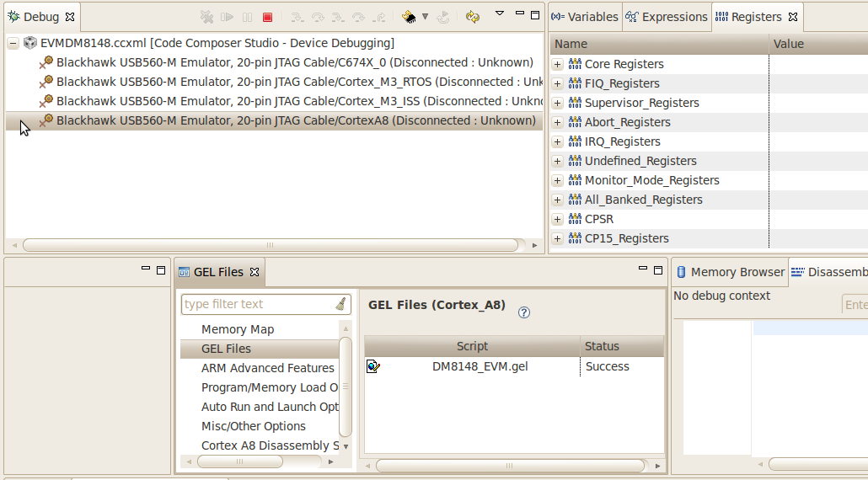Select the Debug view tab
Viewport: 868px width, 480px height.
[x=41, y=17]
